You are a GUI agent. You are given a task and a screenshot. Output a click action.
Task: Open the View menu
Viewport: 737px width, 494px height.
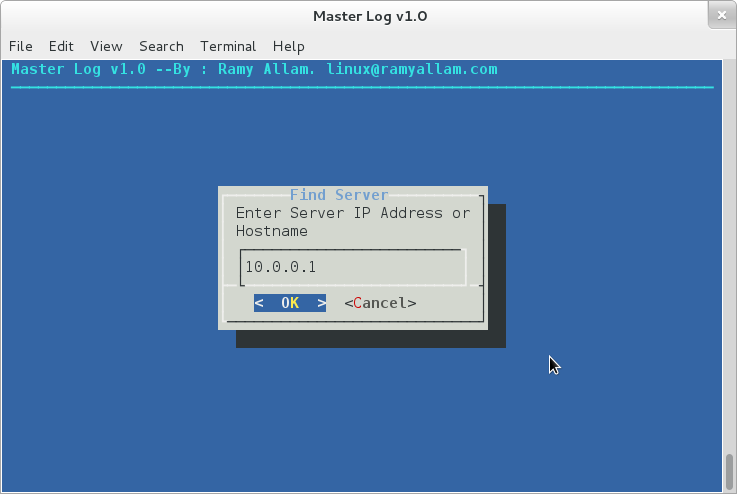pos(106,46)
